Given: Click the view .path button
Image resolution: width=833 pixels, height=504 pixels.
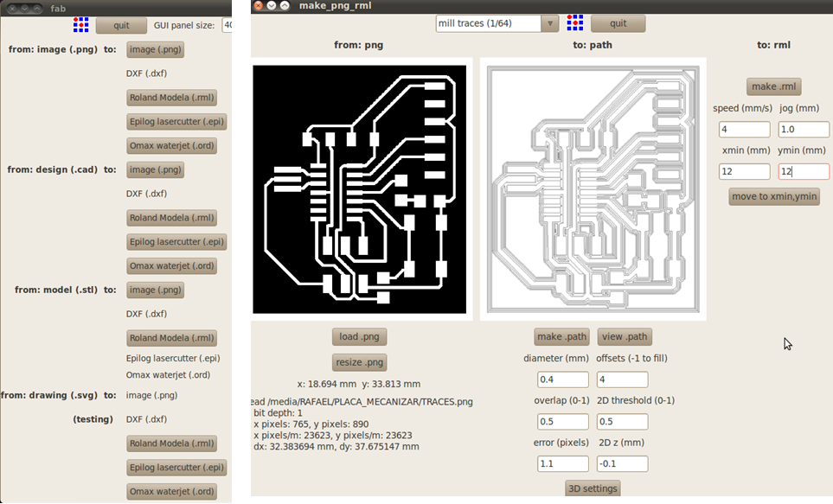Looking at the screenshot, I should [625, 336].
